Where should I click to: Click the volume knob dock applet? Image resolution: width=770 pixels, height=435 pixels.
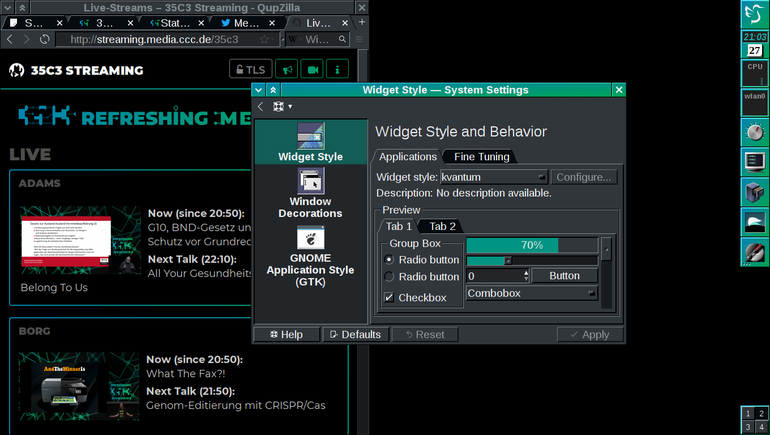coord(755,133)
